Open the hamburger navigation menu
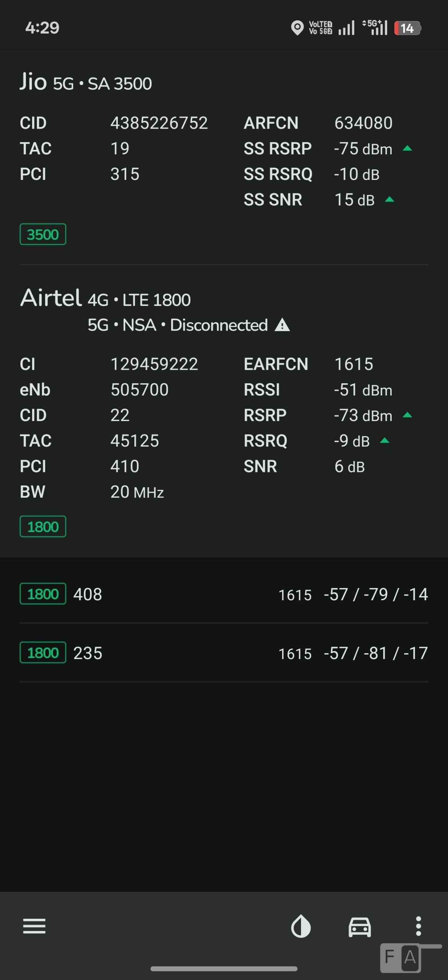Image resolution: width=448 pixels, height=980 pixels. [34, 926]
